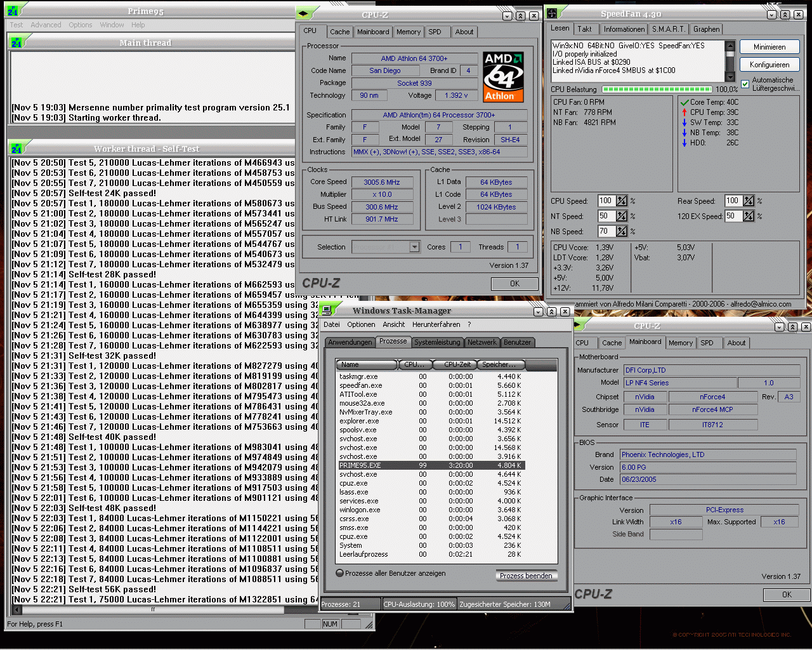The width and height of the screenshot is (812, 650).
Task: Open the Test menu in Prime95
Action: pyautogui.click(x=16, y=25)
